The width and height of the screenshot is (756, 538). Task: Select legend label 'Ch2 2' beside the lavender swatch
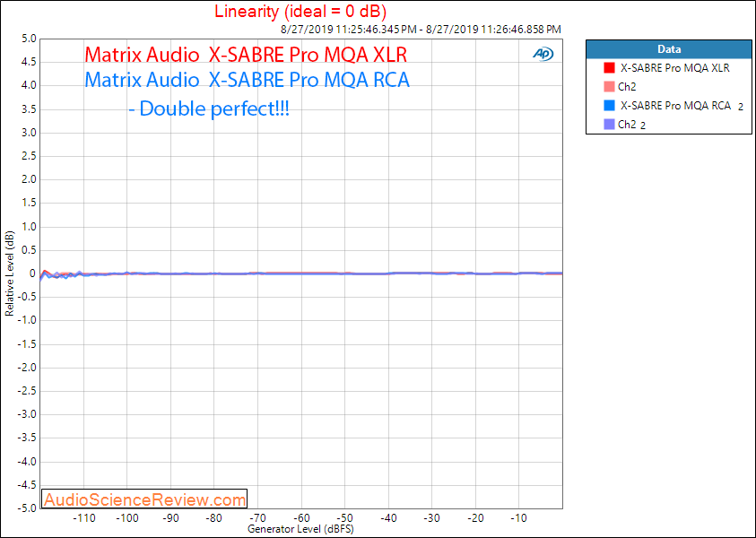631,125
